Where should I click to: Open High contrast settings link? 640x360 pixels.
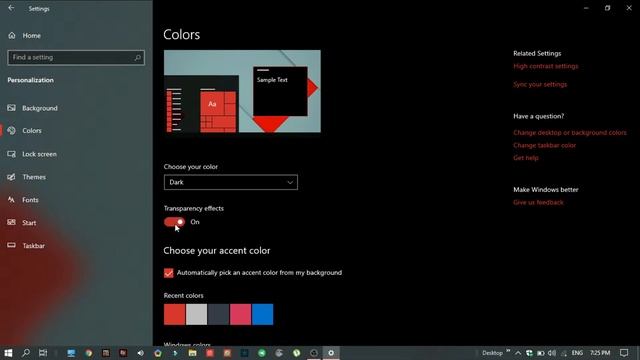[x=546, y=66]
